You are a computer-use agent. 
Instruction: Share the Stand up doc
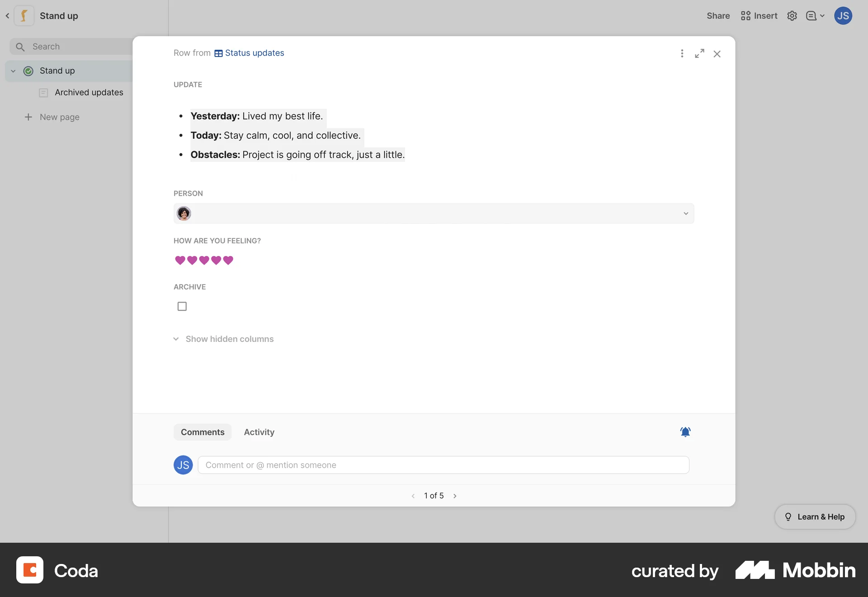pos(718,15)
